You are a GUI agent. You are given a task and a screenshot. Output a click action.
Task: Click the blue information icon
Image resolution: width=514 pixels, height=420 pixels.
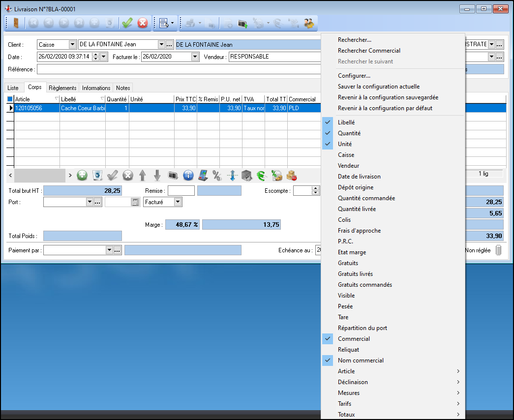pos(188,175)
